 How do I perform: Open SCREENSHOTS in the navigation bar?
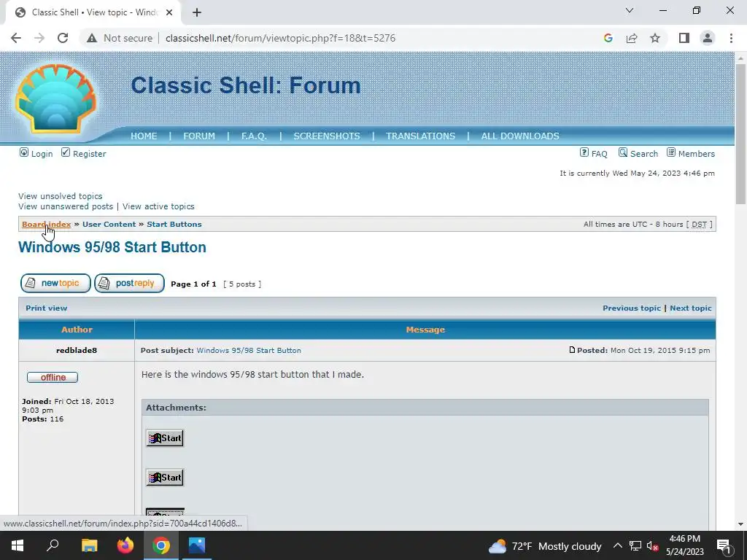327,136
